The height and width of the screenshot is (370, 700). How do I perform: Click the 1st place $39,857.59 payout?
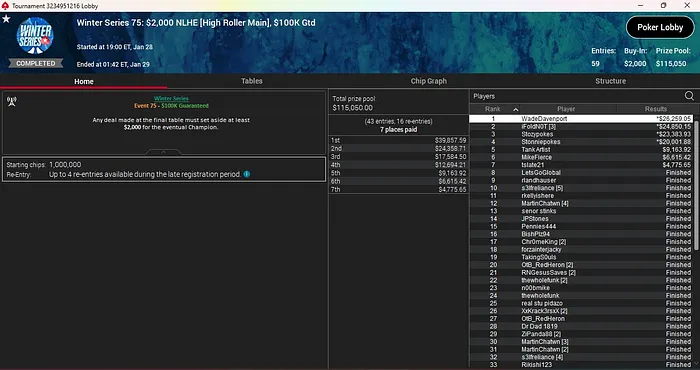[450, 141]
